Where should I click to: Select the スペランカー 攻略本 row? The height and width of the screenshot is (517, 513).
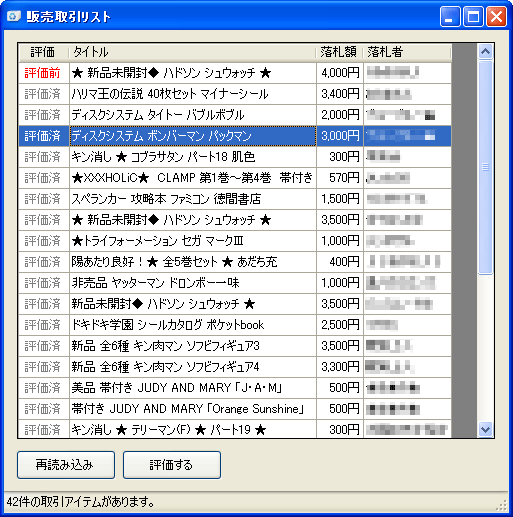click(235, 199)
